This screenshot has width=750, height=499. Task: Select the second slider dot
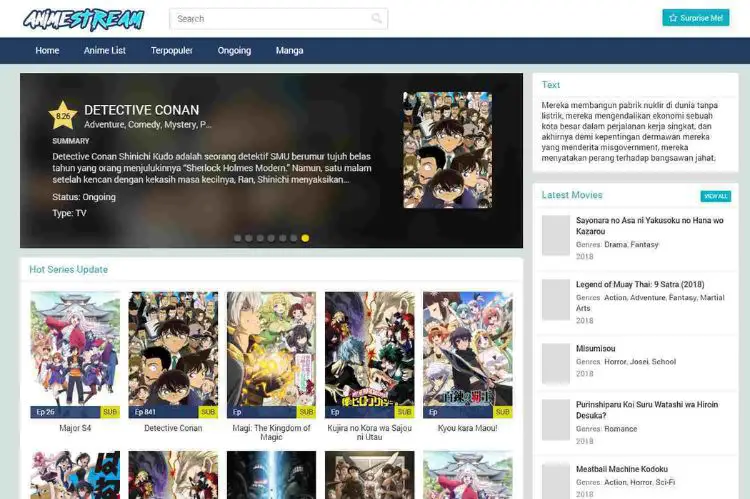249,238
